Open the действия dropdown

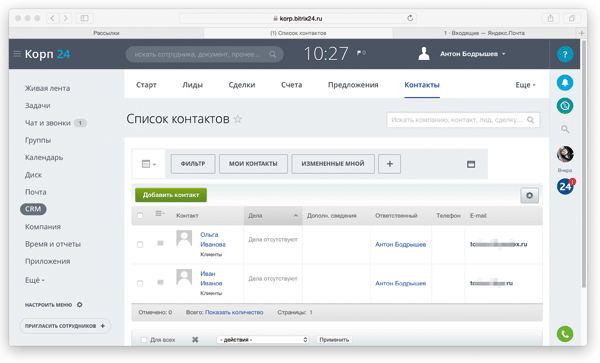[262, 340]
